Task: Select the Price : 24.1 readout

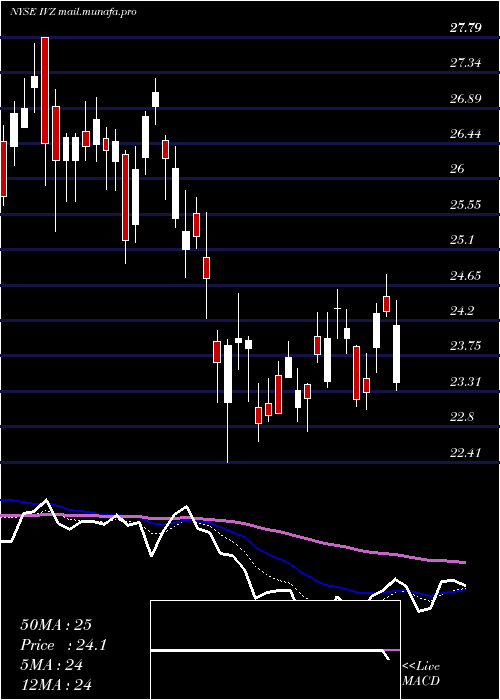Action: [63, 645]
